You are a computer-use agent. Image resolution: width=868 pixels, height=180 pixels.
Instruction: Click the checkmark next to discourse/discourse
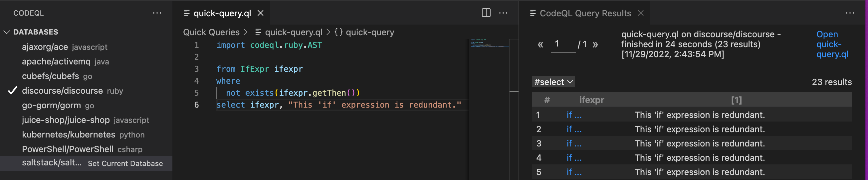pos(12,91)
